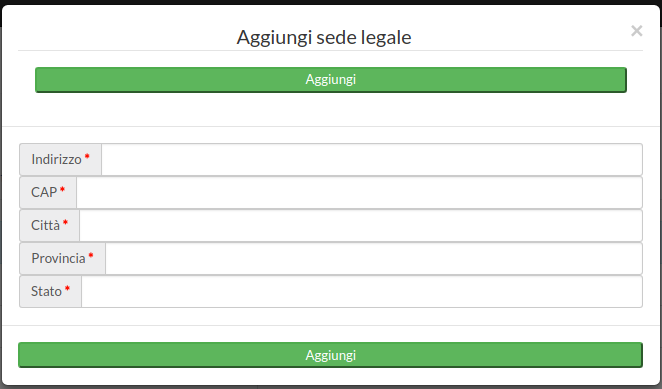Click the dark backdrop above the dialog
This screenshot has width=662, height=389.
coord(331,2)
